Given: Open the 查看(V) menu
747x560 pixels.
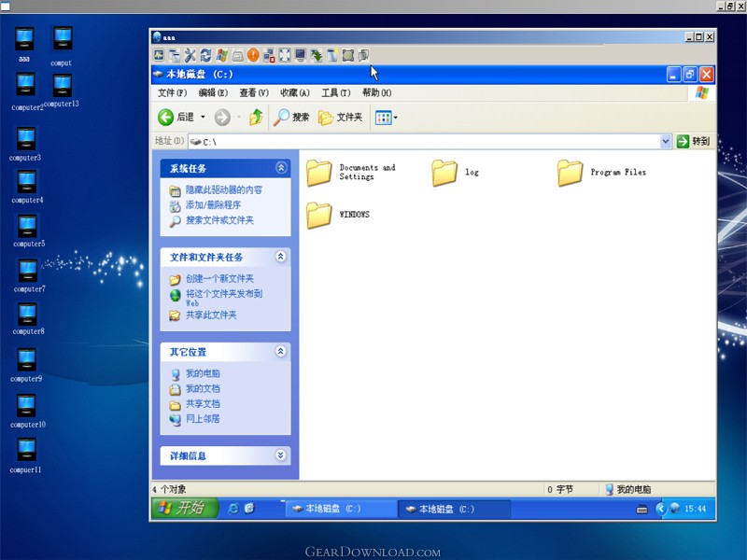Looking at the screenshot, I should pos(254,92).
